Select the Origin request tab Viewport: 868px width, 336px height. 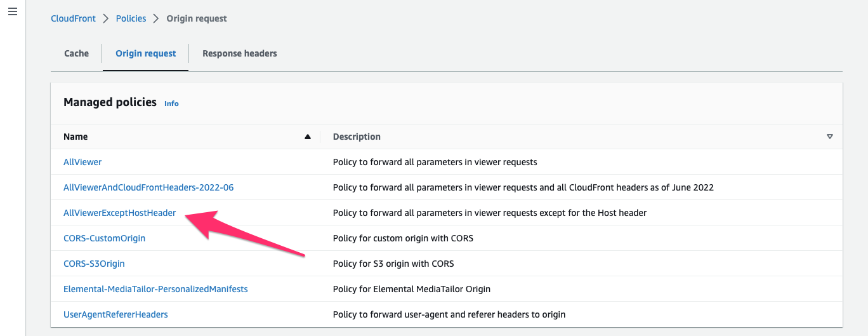click(146, 53)
